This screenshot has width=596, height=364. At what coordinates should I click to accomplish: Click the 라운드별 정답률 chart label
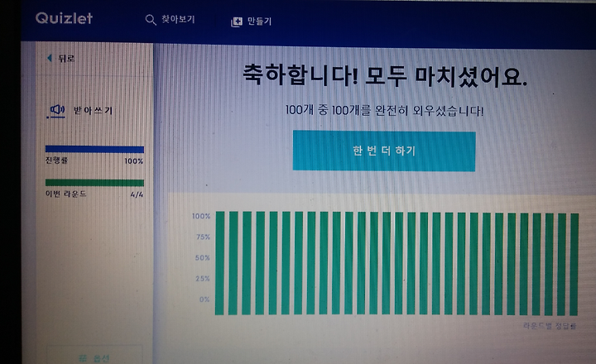tap(550, 326)
